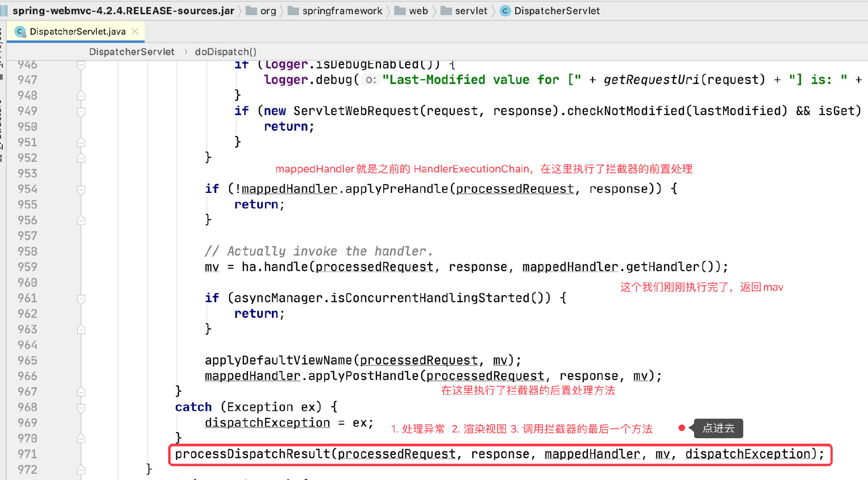Image resolution: width=868 pixels, height=480 pixels.
Task: Click processDispatchResult method call
Action: [x=252, y=454]
